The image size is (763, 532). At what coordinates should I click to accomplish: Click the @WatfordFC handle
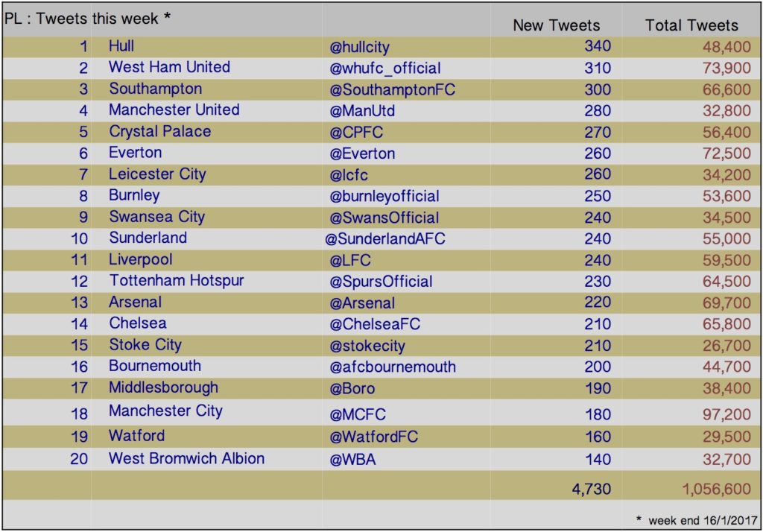(373, 437)
